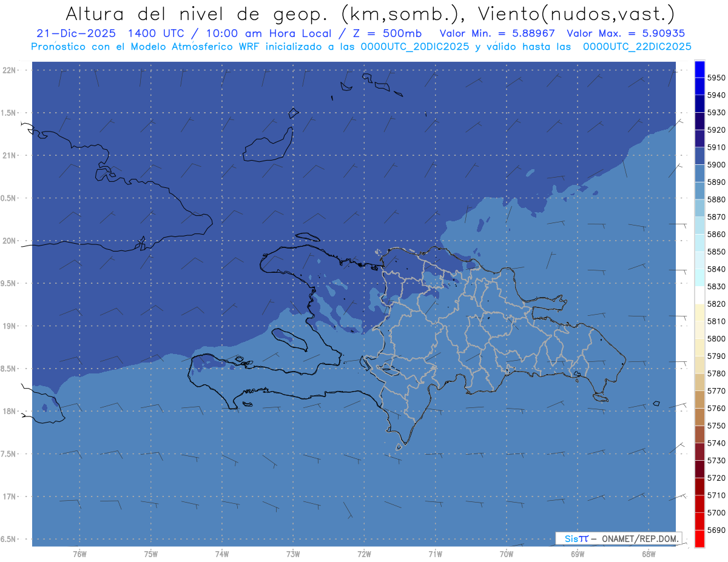
Task: Click latitude label '22N'
Action: [9, 70]
